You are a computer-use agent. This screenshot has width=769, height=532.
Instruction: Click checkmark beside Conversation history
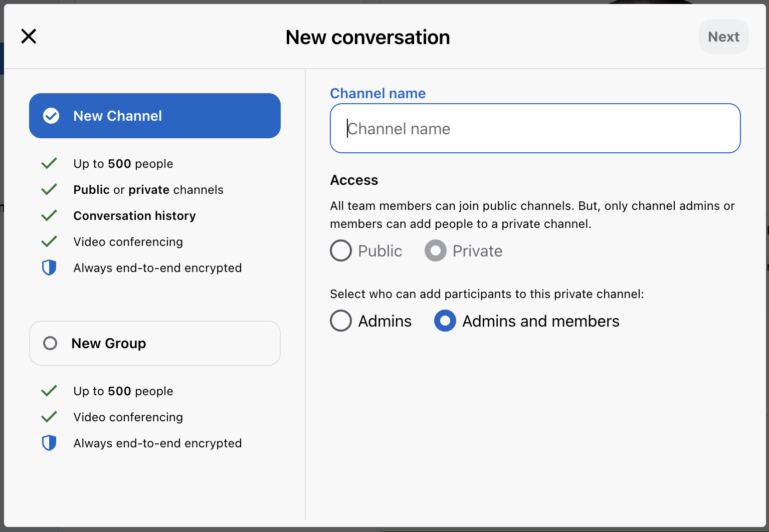[x=49, y=215]
